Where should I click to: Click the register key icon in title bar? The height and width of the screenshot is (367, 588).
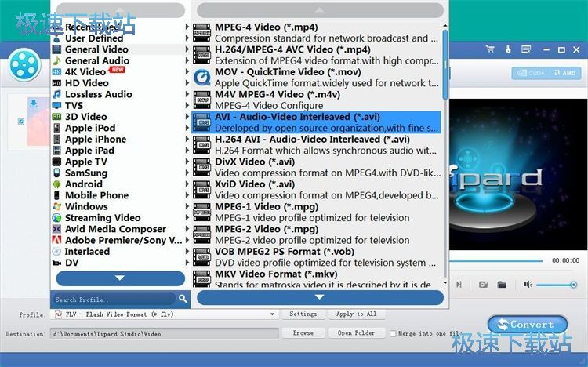[508, 49]
